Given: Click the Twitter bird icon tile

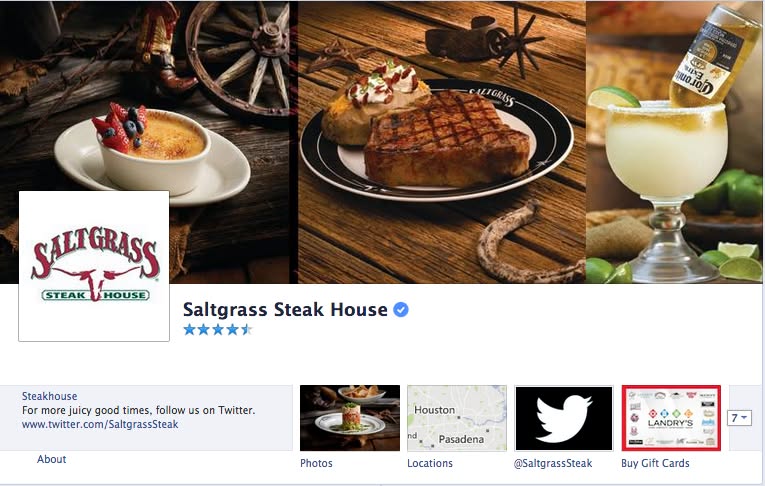Looking at the screenshot, I should 564,418.
